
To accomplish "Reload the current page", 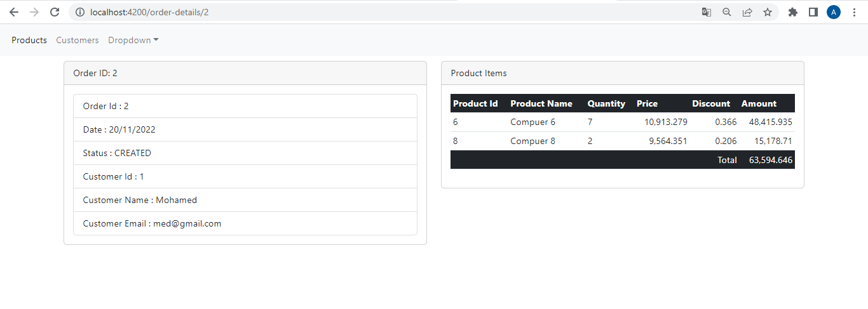I will 55,12.
